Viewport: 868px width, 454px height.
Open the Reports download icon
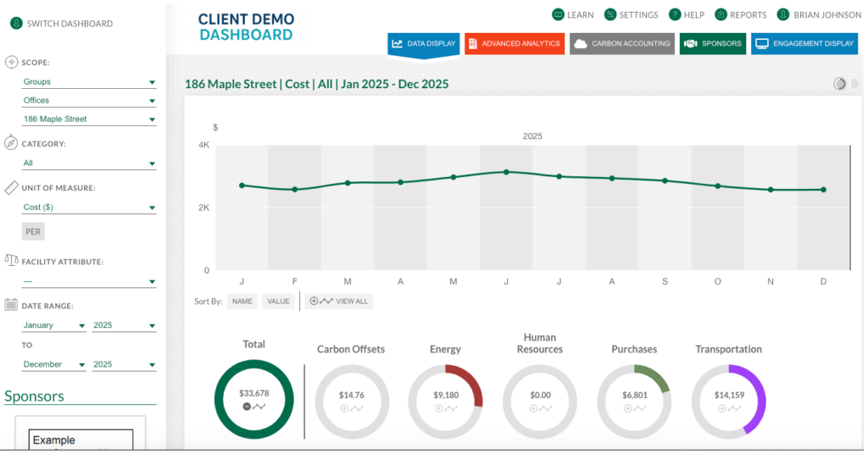(x=721, y=14)
